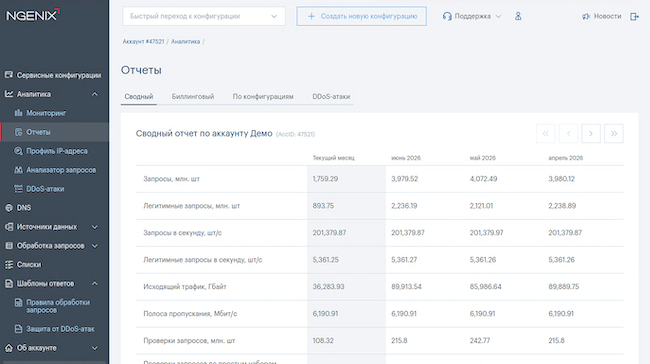Open Списки in the sidebar

click(x=29, y=265)
